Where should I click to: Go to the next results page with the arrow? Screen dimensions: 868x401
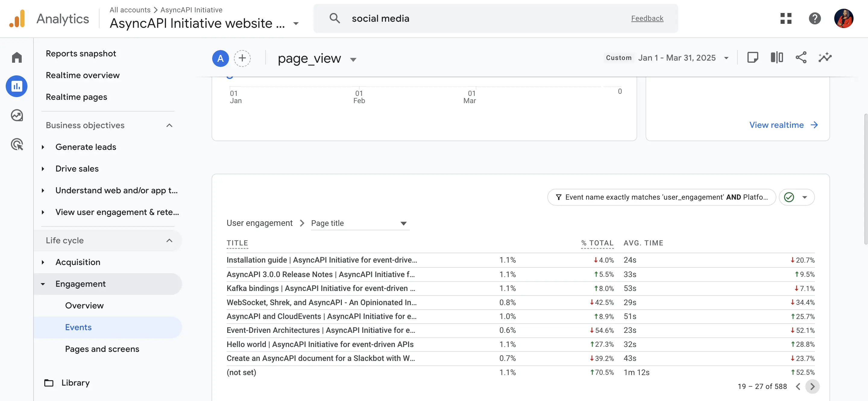point(813,387)
